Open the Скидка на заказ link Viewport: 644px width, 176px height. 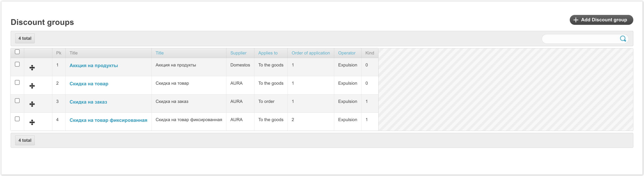[88, 102]
